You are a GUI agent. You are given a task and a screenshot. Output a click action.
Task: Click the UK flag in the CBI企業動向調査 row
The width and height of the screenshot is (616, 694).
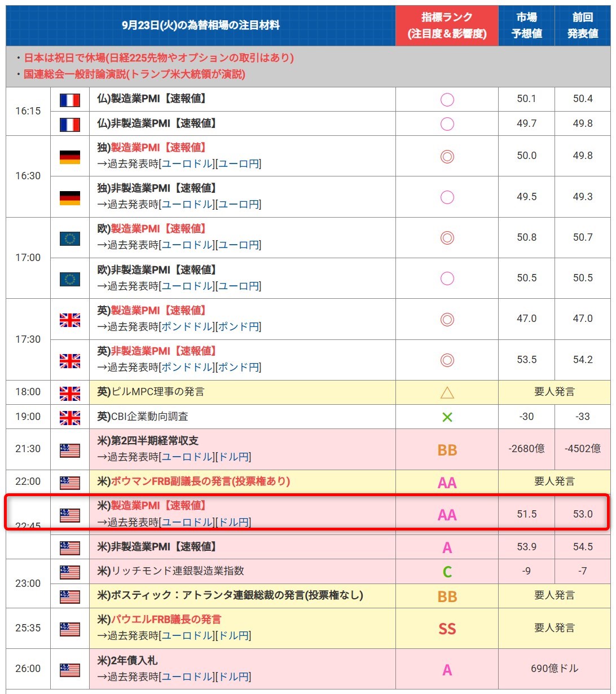pos(70,418)
